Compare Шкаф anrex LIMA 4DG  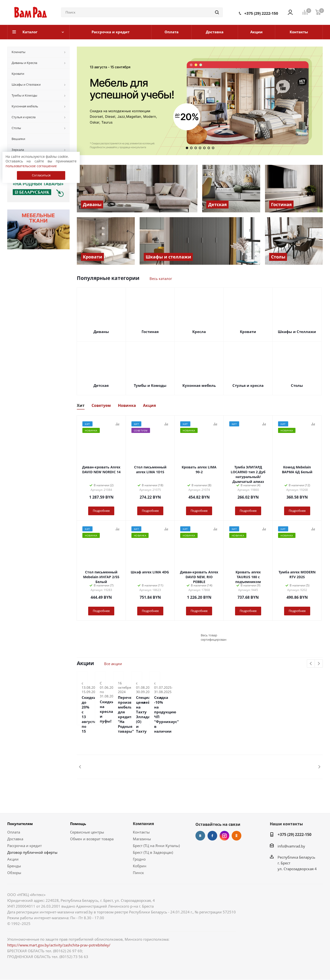[x=166, y=529]
